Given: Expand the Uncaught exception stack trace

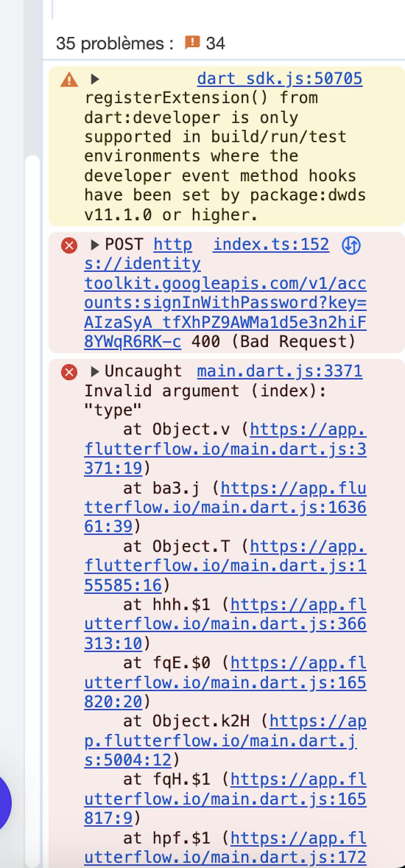Looking at the screenshot, I should (95, 371).
